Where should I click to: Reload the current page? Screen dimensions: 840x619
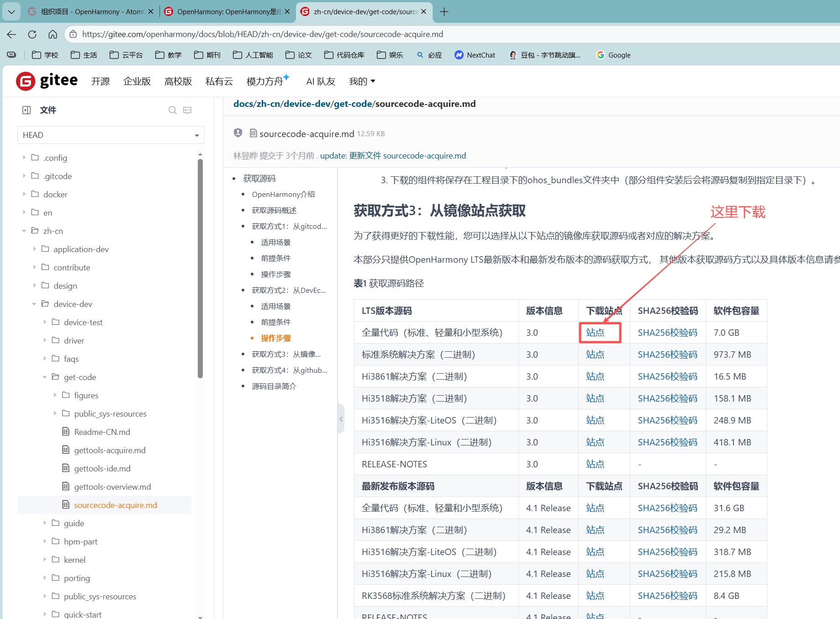[32, 34]
